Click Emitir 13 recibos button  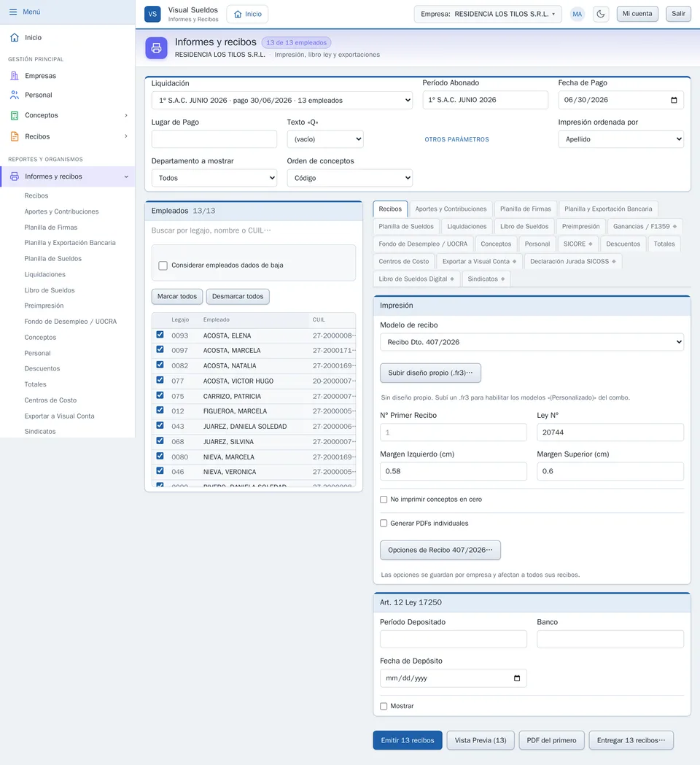[408, 740]
